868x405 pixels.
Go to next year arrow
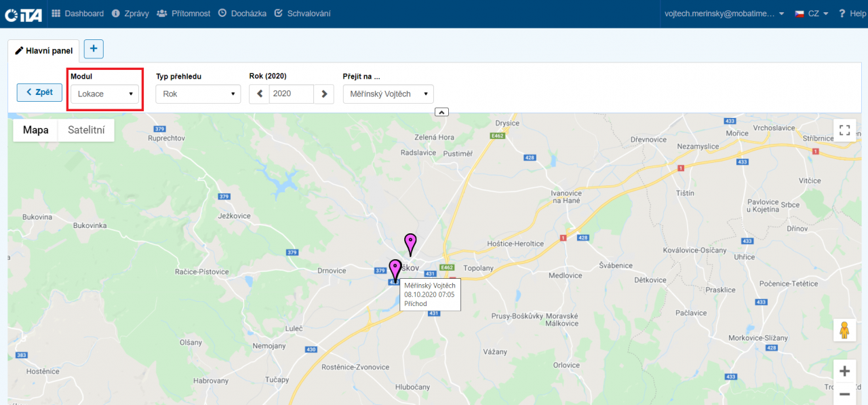(x=324, y=94)
